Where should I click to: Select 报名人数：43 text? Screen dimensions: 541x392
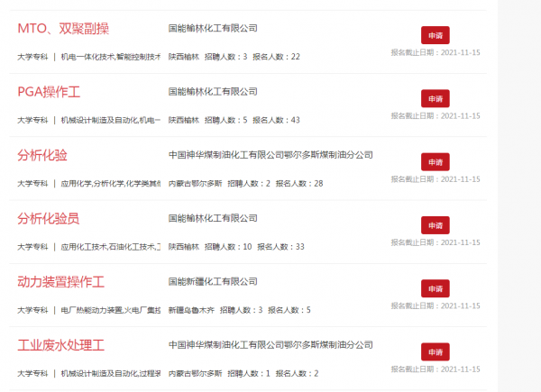277,120
